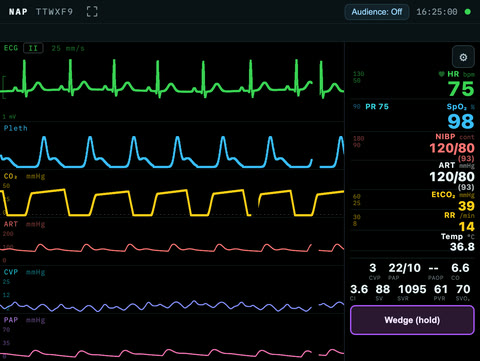Click the HR value 75
Image resolution: width=480 pixels, height=361 pixels.
[x=461, y=89]
